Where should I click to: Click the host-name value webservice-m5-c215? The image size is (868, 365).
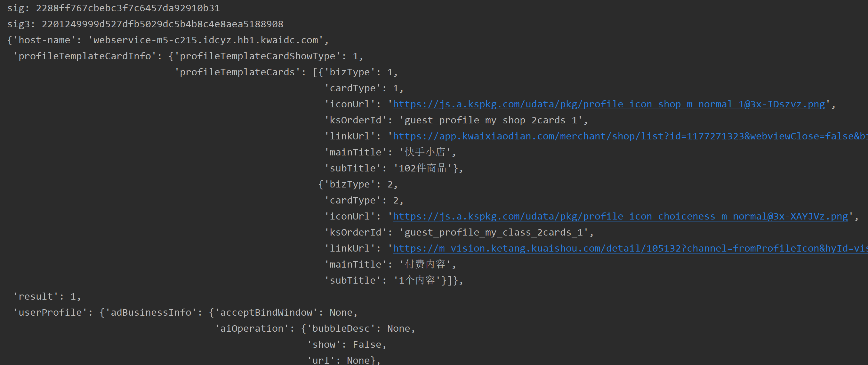click(x=205, y=40)
